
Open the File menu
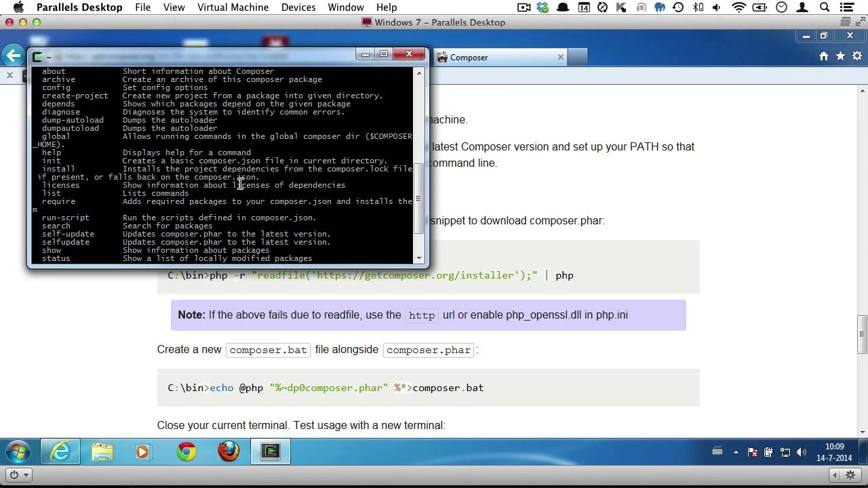(142, 7)
